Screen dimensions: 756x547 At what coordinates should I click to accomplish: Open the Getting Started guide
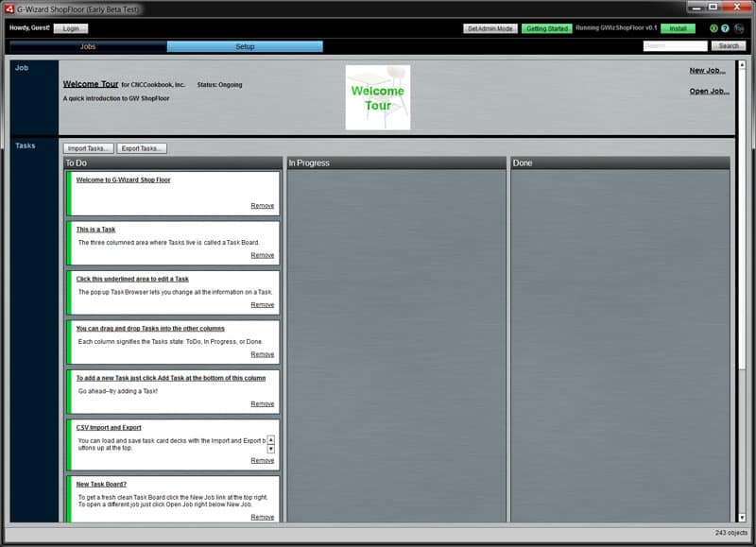click(x=547, y=28)
